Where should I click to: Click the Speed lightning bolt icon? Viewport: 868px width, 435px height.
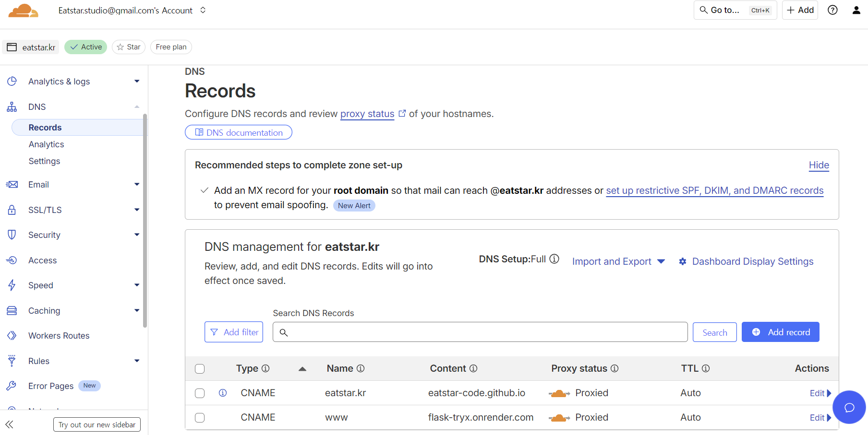(x=12, y=285)
